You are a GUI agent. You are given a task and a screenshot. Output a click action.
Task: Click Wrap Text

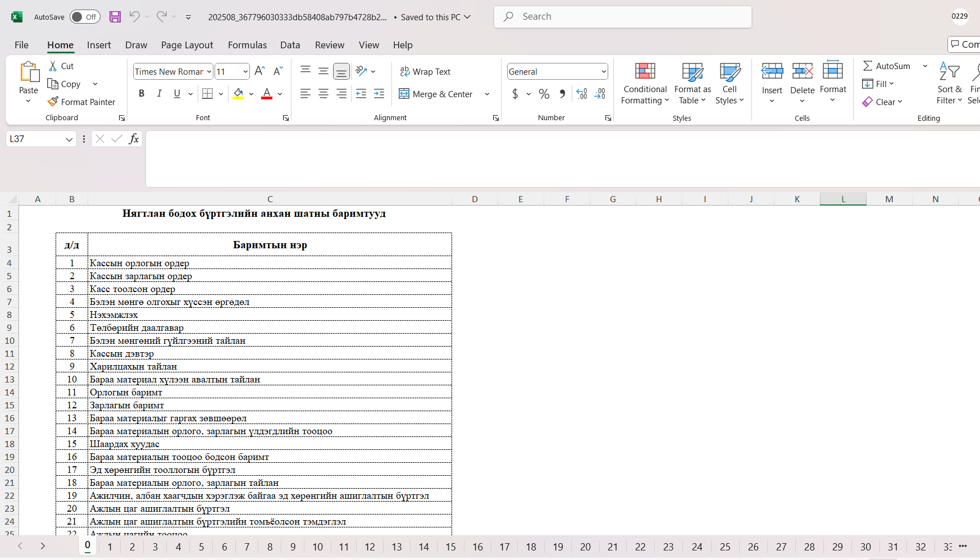[x=425, y=71]
